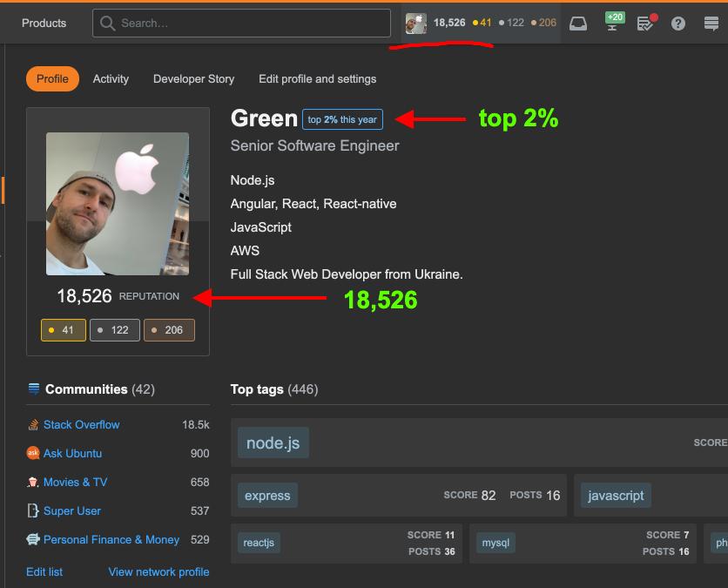
Task: Click the large profile photo
Action: [118, 204]
